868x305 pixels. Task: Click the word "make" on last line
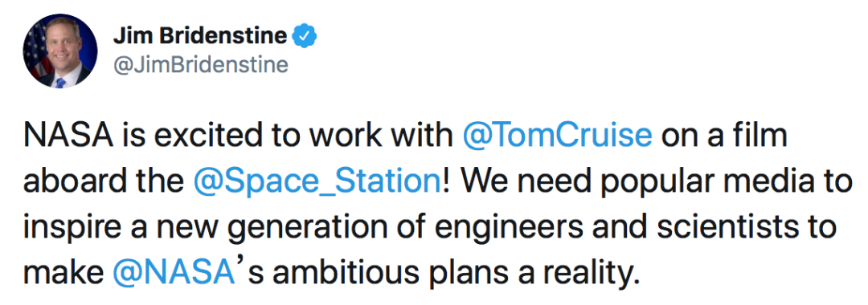(63, 272)
